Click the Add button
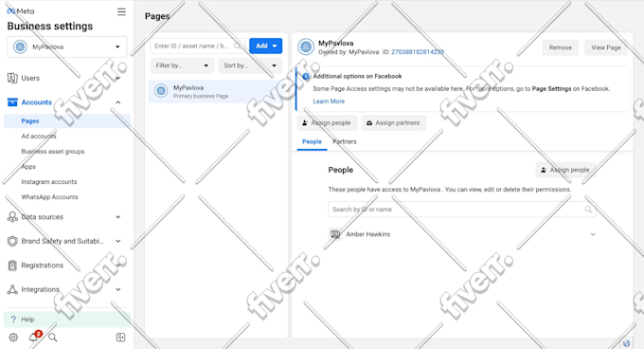644x349 pixels. [x=266, y=46]
